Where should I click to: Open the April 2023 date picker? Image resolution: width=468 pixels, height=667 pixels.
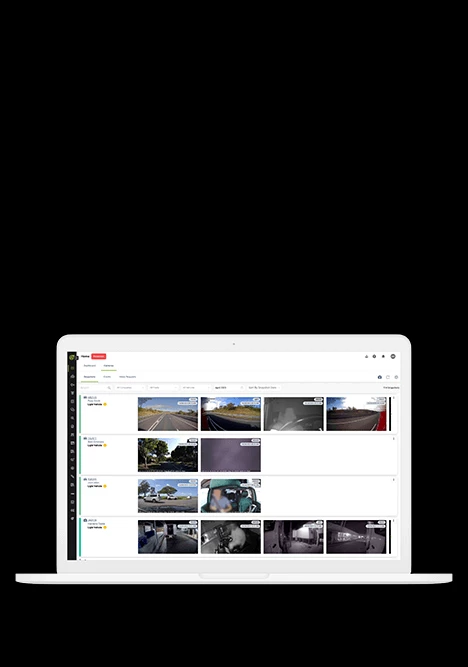pyautogui.click(x=229, y=388)
